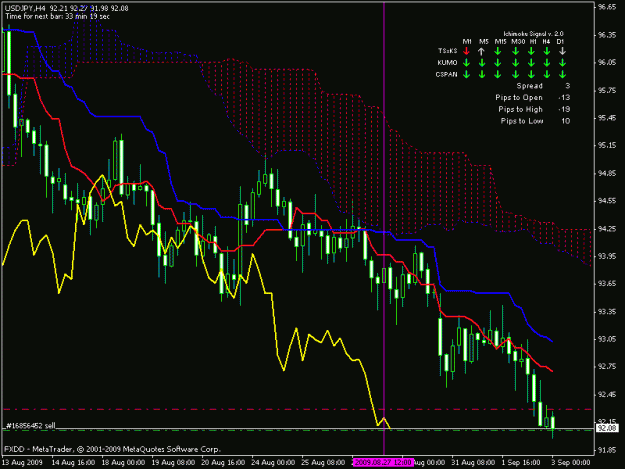Click the D1 column header
This screenshot has height=469, width=625.
click(x=560, y=41)
